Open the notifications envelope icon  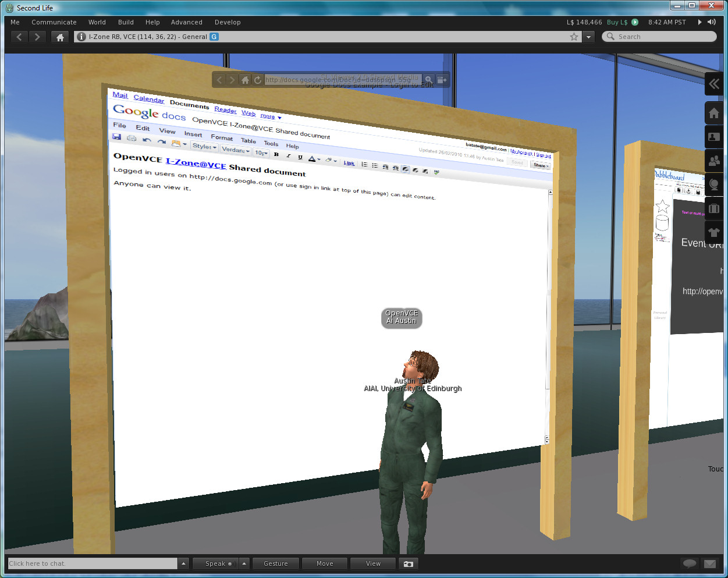point(709,563)
